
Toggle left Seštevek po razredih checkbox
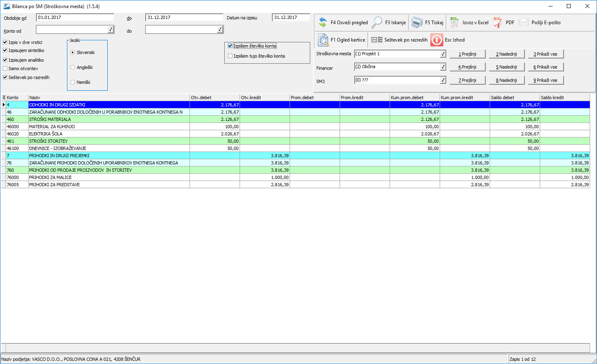5,77
